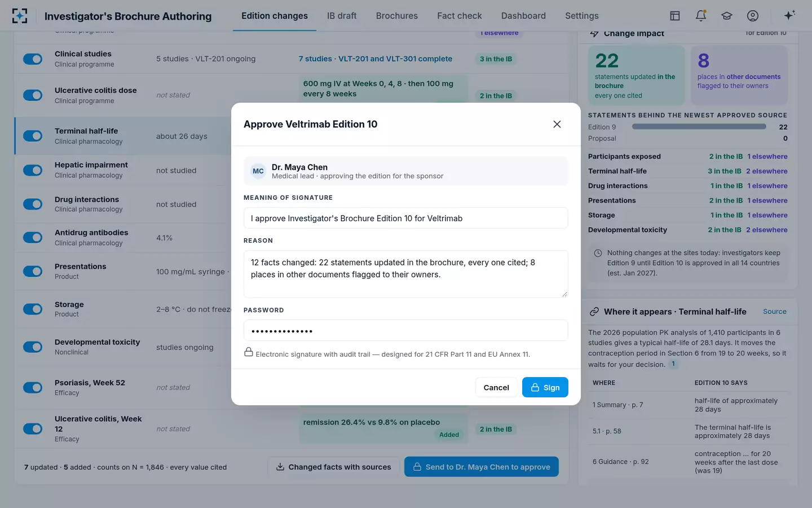This screenshot has width=812, height=508.
Task: Toggle the Storage switch
Action: point(33,309)
